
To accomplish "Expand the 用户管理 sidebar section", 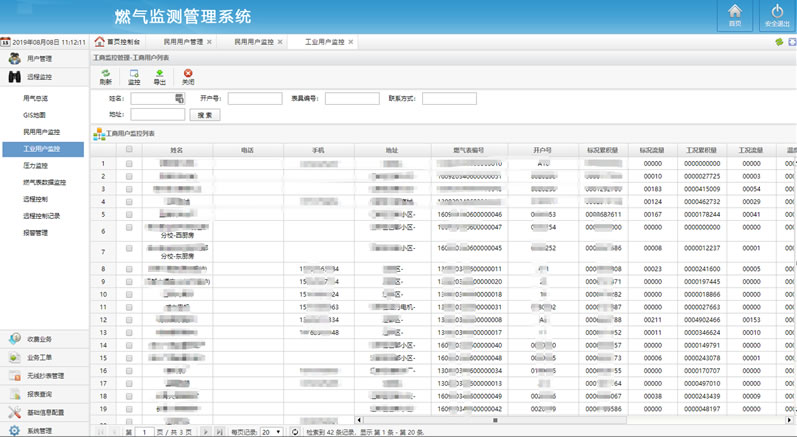I will (x=45, y=58).
